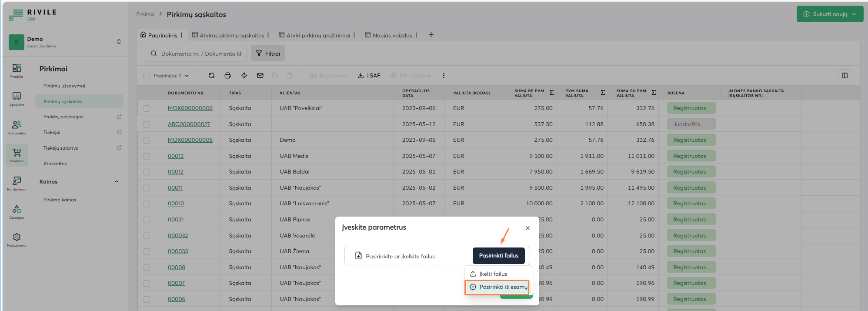Click the refresh icon in toolbar
Viewport: 868px width, 311px height.
coord(211,76)
